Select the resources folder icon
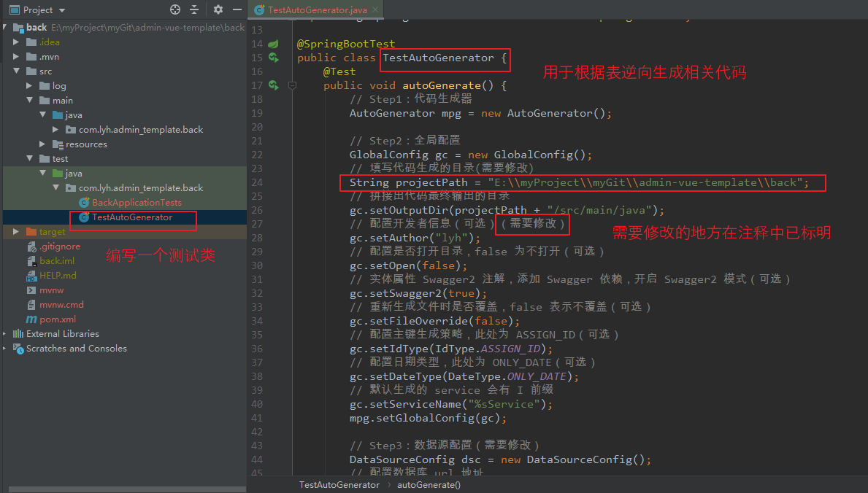Screen dimensions: 868x493 pos(58,144)
